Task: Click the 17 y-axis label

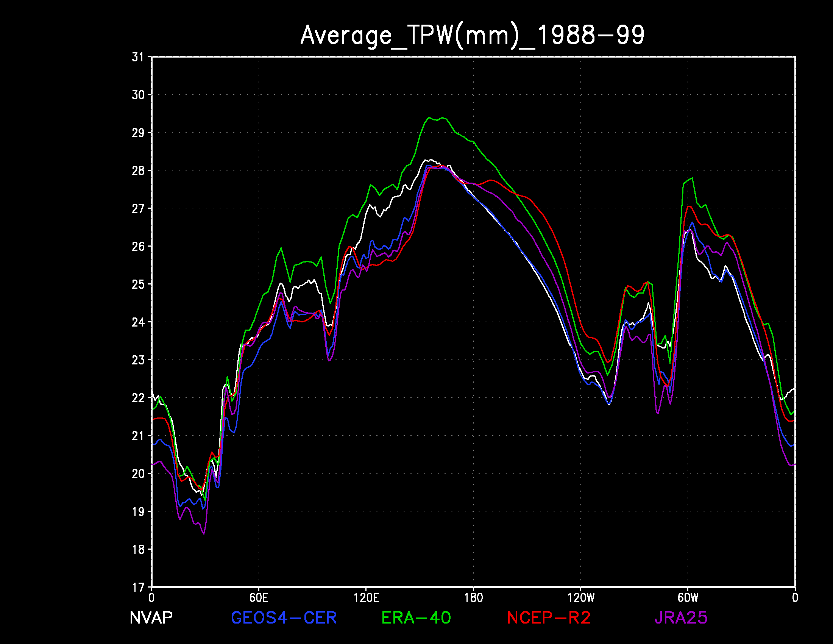Action: pos(138,587)
